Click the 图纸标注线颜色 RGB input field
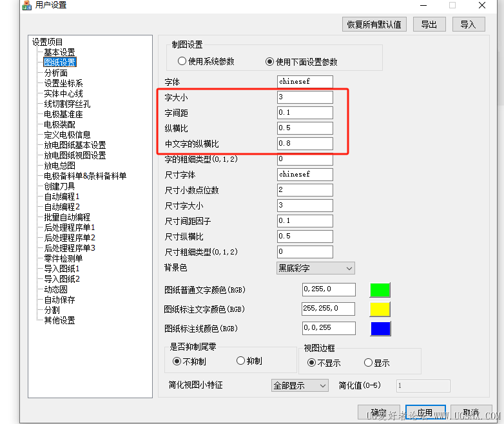 click(x=329, y=328)
